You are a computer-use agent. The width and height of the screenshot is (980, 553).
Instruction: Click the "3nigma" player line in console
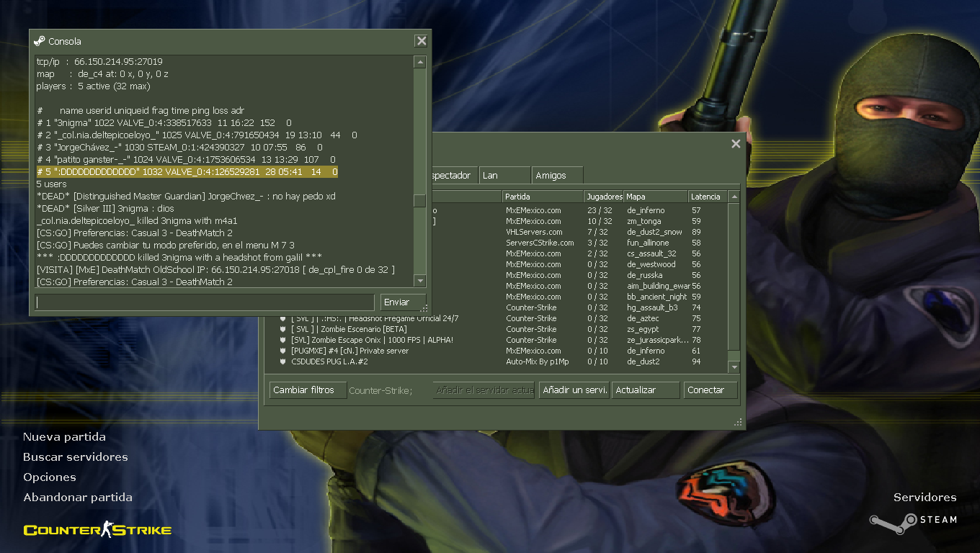[x=165, y=123]
